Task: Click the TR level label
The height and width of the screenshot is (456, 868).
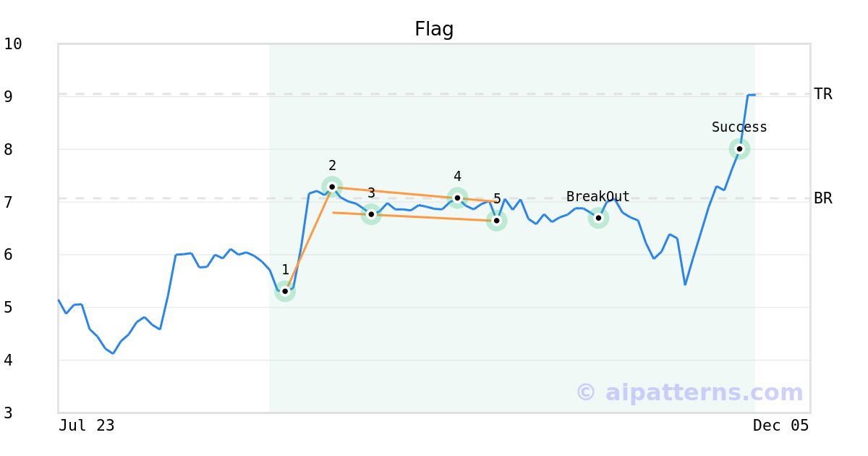Action: tap(823, 94)
